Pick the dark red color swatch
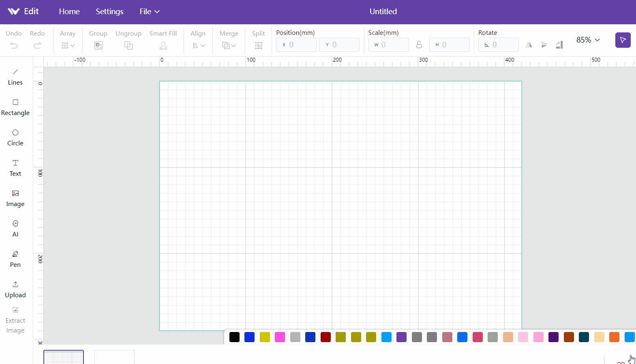Screen dimensions: 636x364 pos(325,337)
